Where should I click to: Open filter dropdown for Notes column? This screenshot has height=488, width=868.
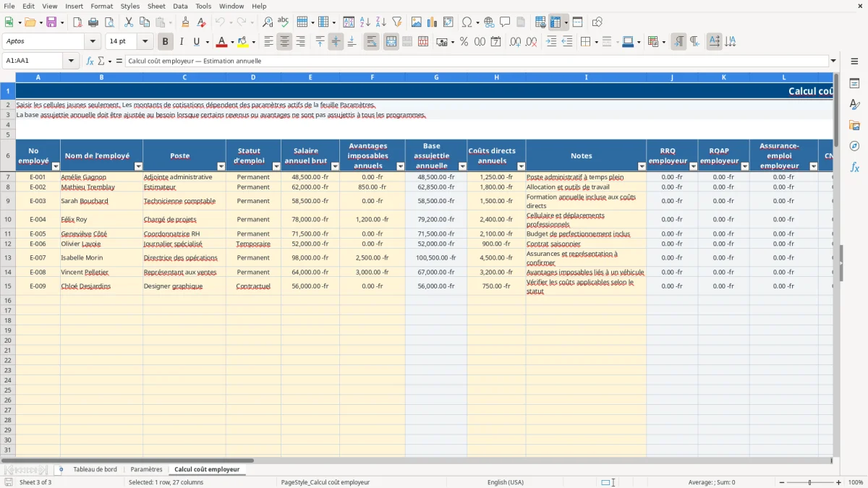point(641,166)
